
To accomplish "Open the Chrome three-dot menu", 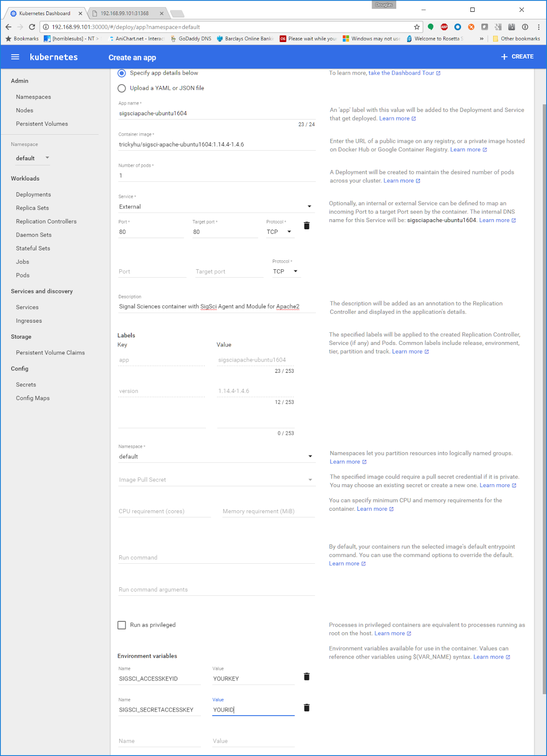I will coord(538,27).
